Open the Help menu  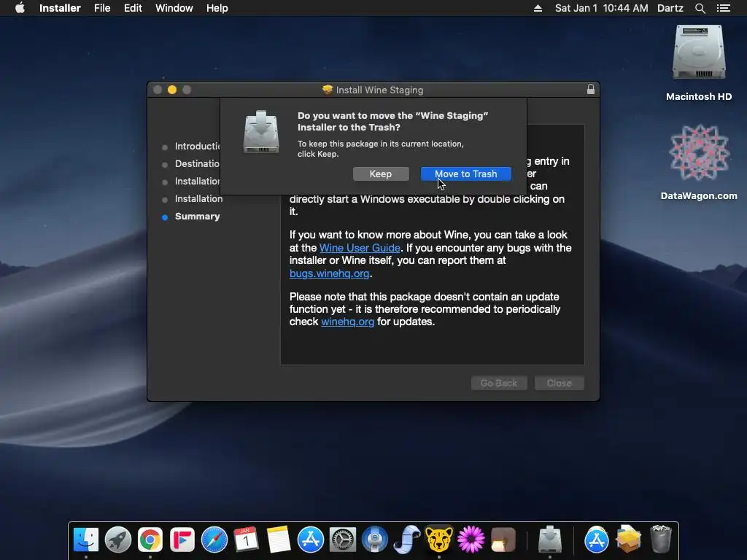tap(217, 8)
